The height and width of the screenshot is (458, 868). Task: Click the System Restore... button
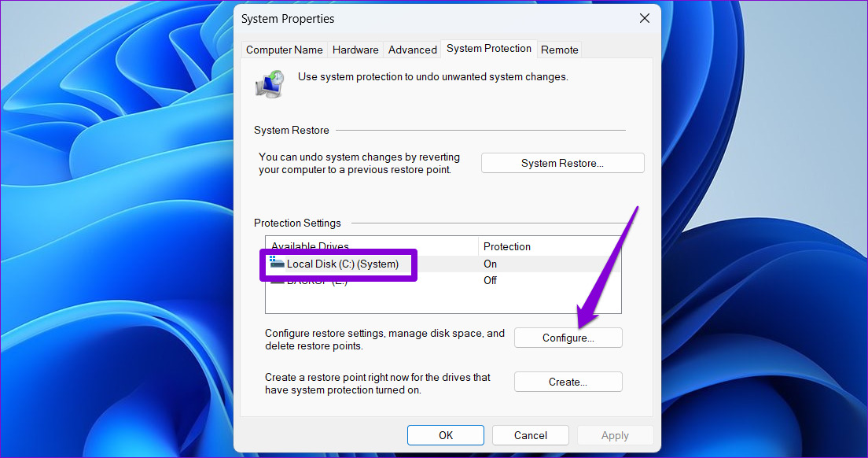[562, 164]
